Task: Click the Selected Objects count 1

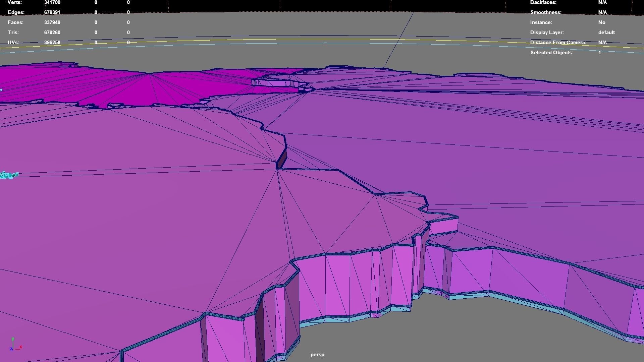Action: [x=599, y=53]
